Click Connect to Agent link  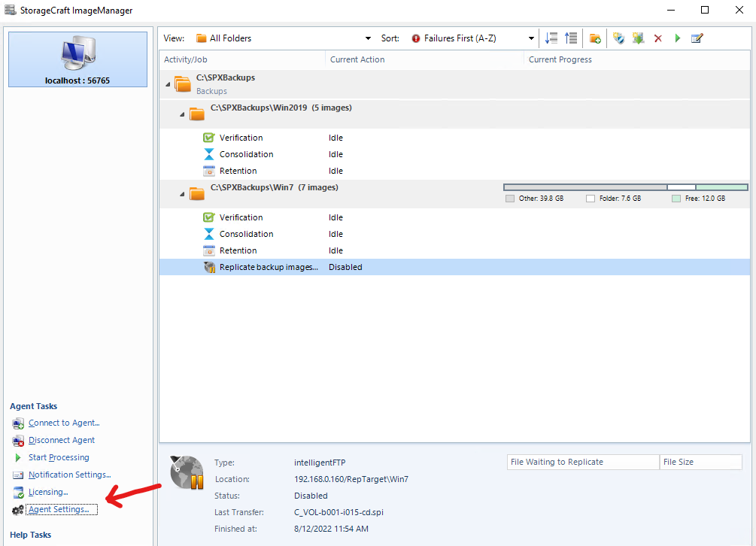(x=64, y=423)
